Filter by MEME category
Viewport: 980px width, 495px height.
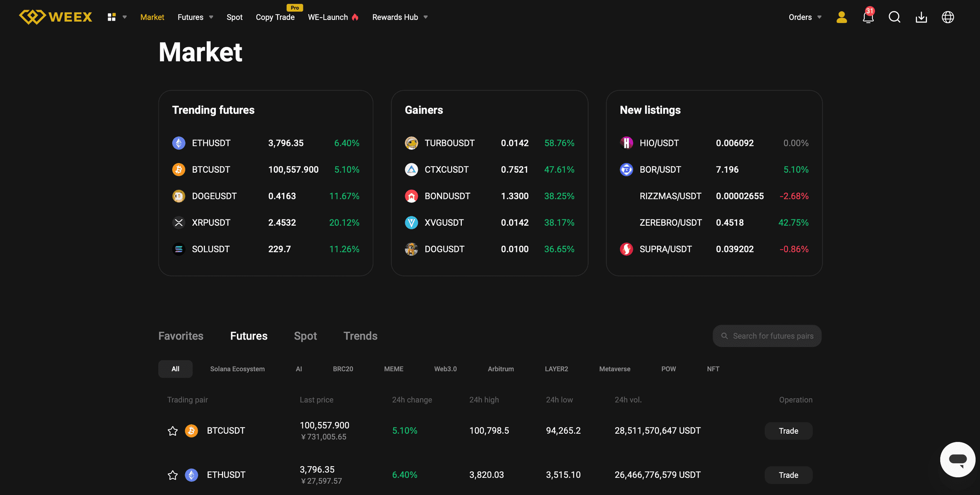tap(394, 369)
